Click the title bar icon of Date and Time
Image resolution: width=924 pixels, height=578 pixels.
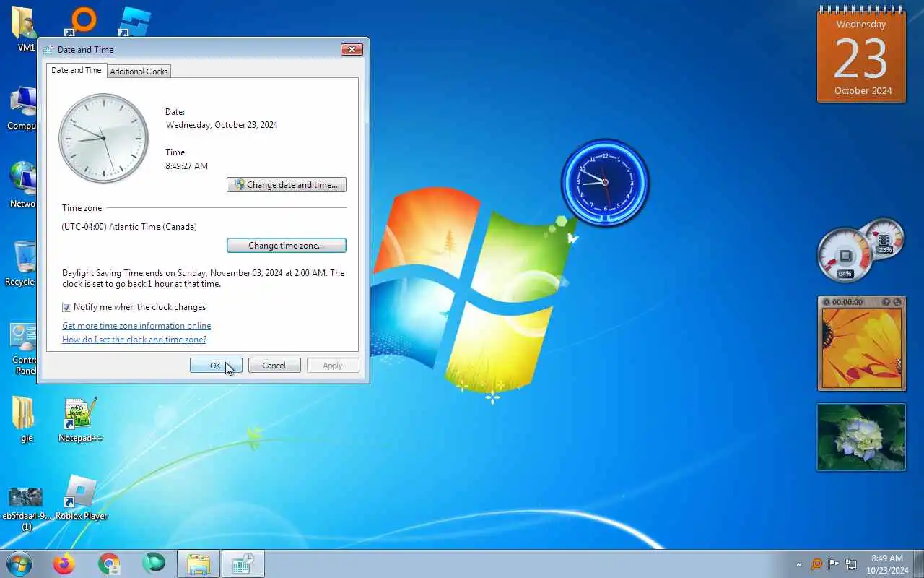(x=48, y=50)
